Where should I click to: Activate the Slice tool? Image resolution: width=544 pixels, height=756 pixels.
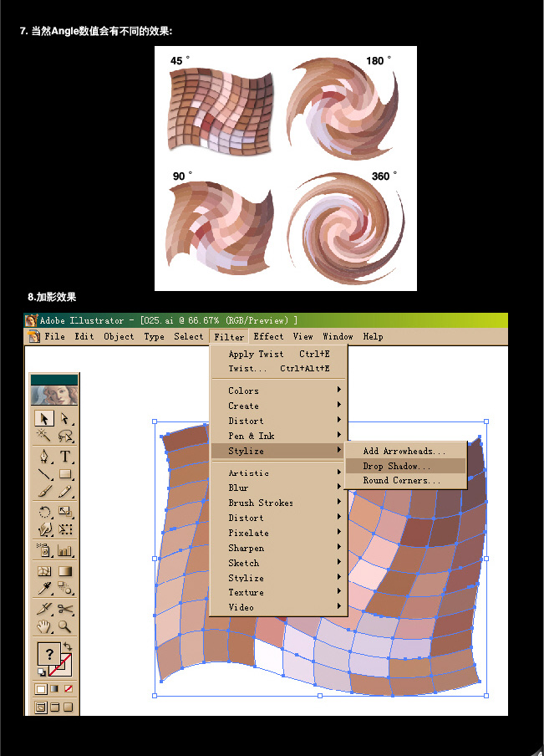[43, 609]
